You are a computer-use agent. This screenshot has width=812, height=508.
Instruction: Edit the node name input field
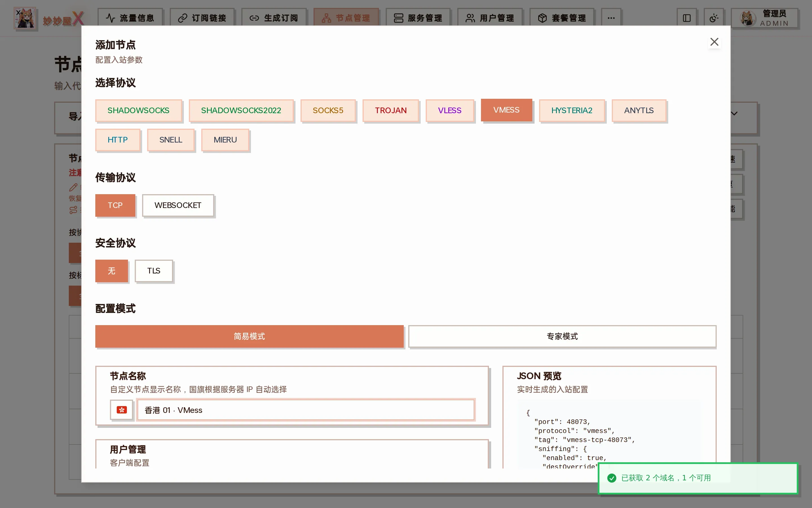coord(306,410)
